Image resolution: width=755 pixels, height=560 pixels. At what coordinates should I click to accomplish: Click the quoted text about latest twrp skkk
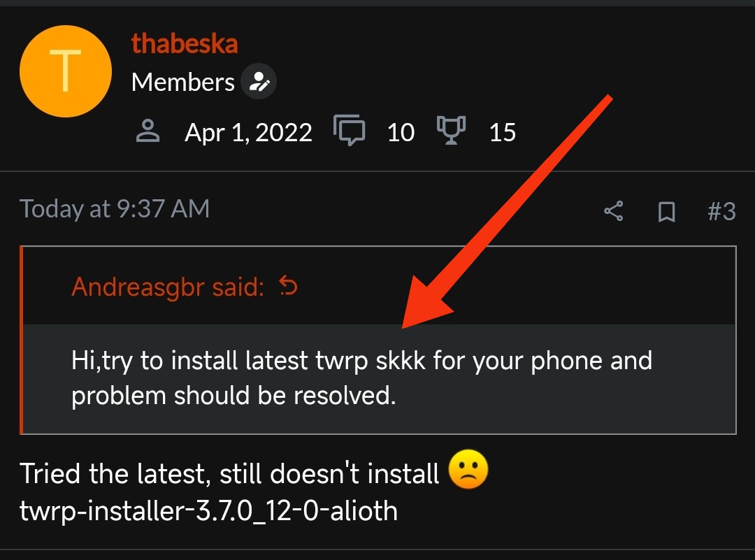point(361,378)
